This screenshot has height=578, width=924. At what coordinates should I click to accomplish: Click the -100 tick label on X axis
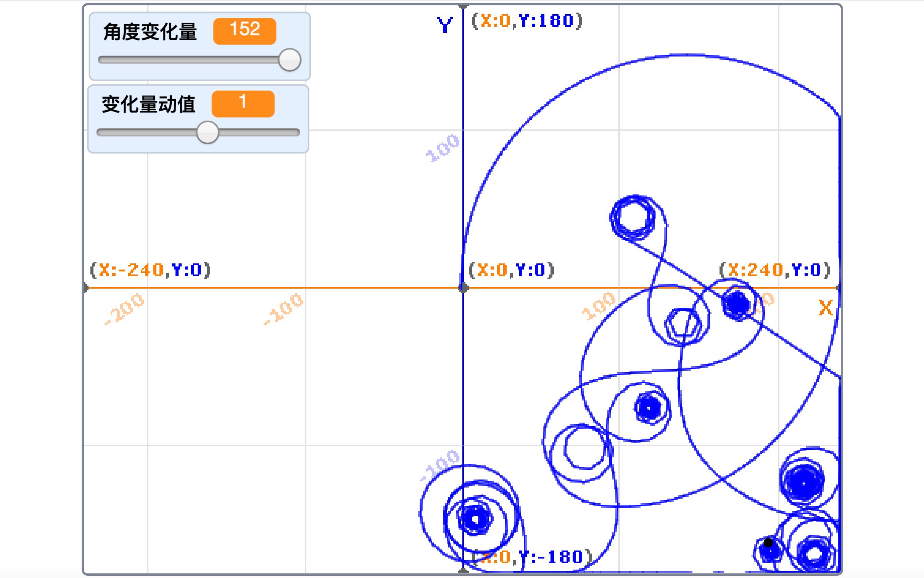(285, 309)
